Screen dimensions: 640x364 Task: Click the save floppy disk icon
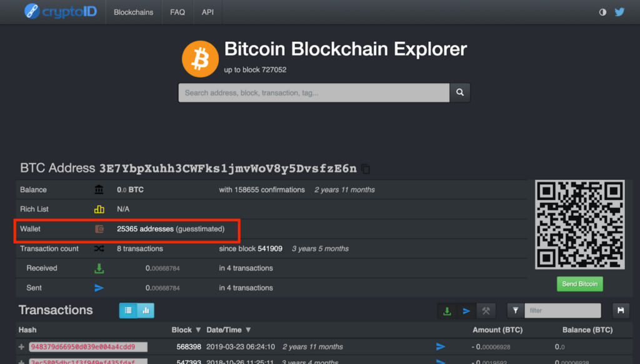pos(621,310)
